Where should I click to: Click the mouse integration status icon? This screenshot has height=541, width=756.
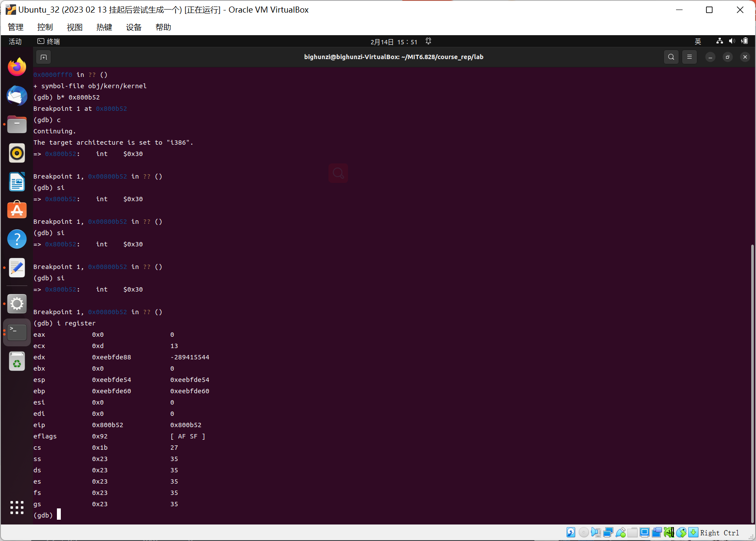pos(681,532)
